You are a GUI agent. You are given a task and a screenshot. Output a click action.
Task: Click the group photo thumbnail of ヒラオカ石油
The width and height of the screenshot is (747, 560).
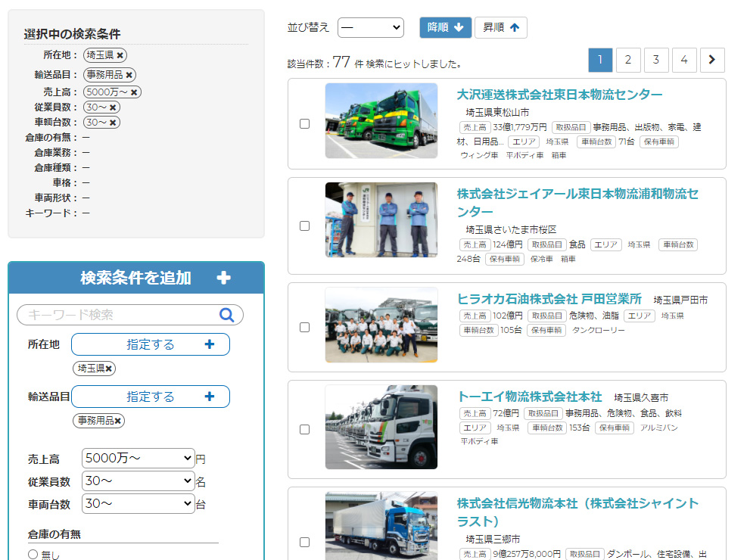[381, 325]
